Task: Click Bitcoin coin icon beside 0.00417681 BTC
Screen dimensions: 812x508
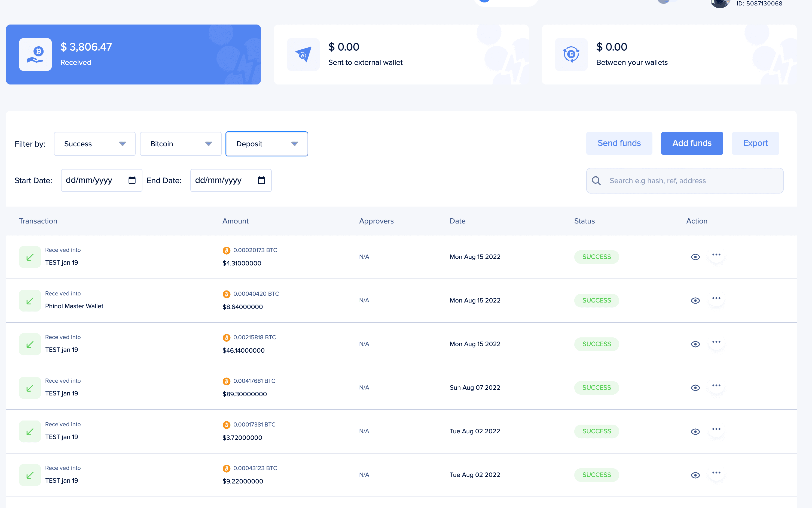Action: coord(227,381)
